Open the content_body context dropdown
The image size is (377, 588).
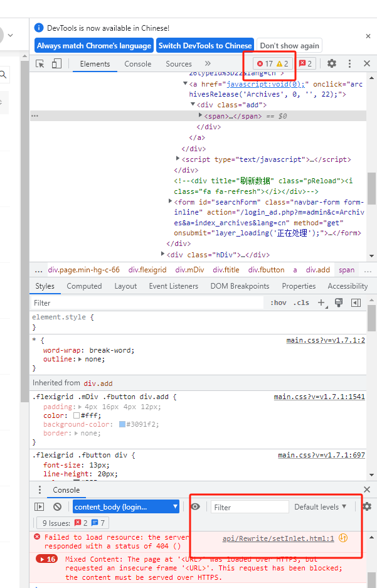[x=126, y=506]
